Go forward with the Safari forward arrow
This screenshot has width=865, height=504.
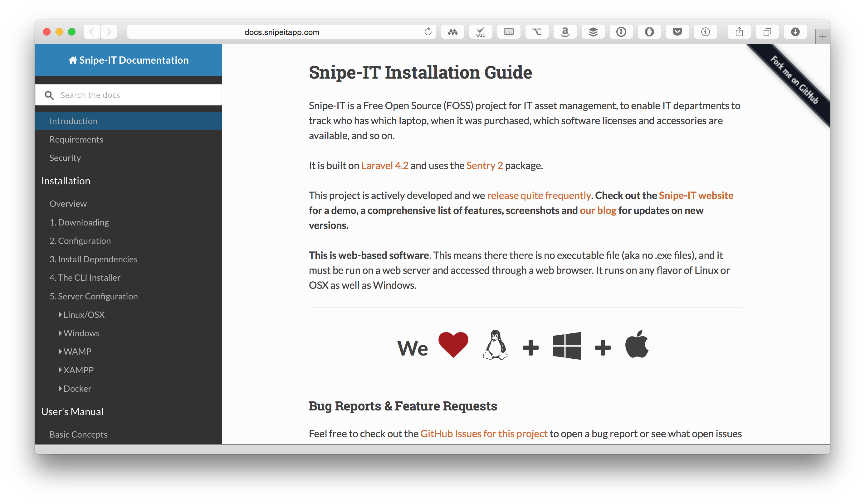109,32
